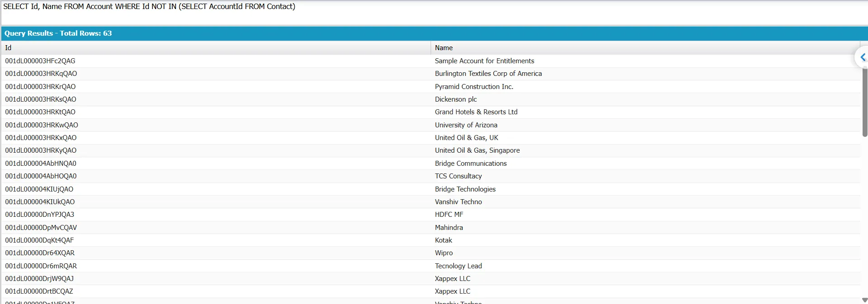This screenshot has height=304, width=868.
Task: Click Bridge Communications name cell
Action: [x=471, y=164]
